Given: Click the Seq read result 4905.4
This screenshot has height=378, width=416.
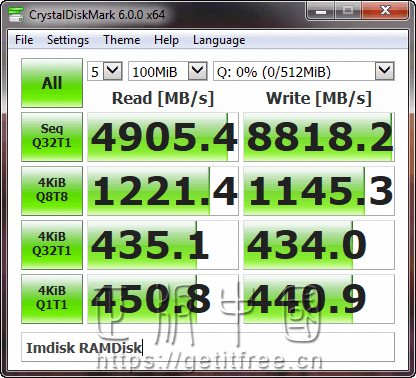Looking at the screenshot, I should [x=163, y=137].
